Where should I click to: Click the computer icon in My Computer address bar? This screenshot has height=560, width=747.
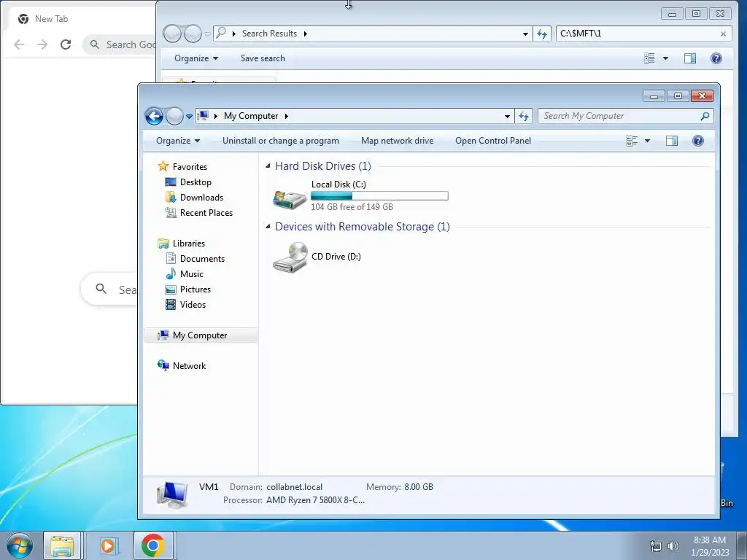pyautogui.click(x=203, y=116)
